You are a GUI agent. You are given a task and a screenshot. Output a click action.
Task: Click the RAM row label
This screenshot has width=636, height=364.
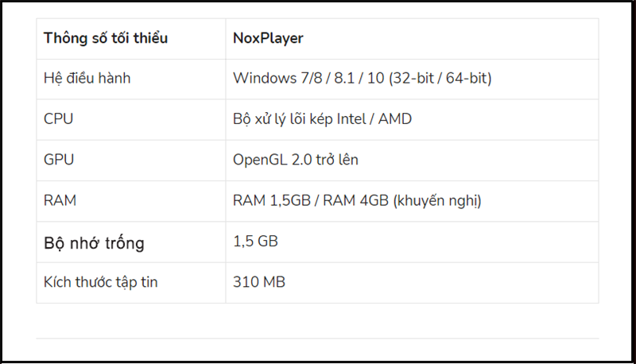tap(60, 200)
